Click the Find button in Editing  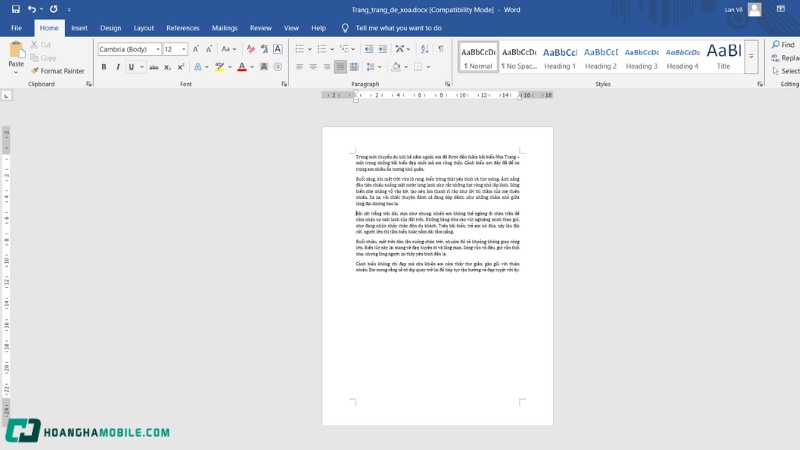pos(783,45)
